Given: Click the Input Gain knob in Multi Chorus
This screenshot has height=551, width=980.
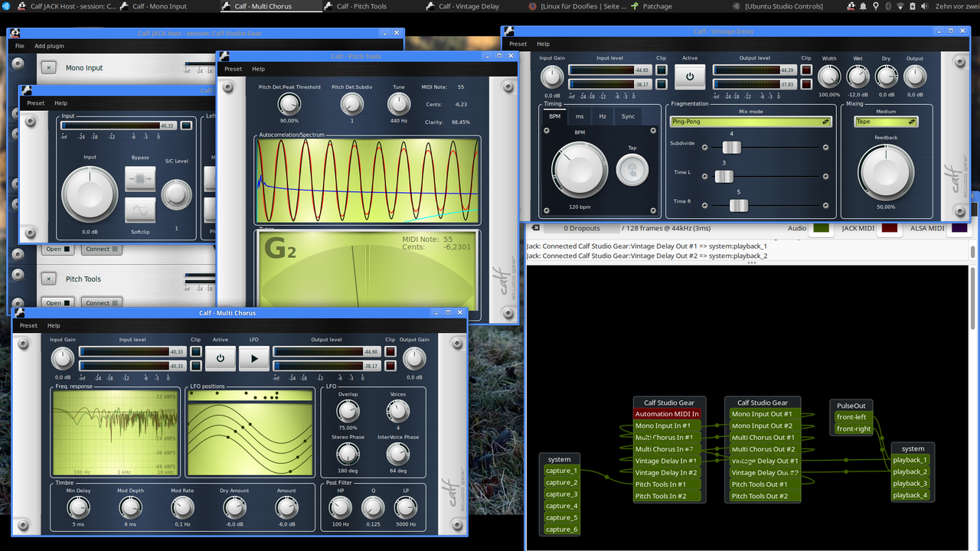Looking at the screenshot, I should (63, 358).
